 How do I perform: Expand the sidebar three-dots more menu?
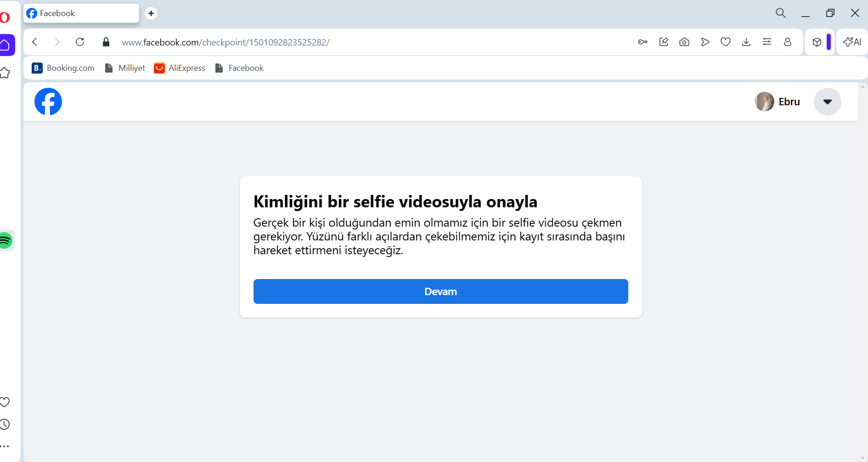tap(5, 446)
